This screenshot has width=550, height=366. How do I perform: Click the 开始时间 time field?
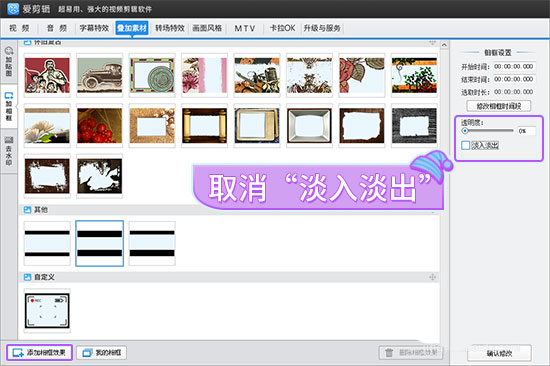click(514, 66)
